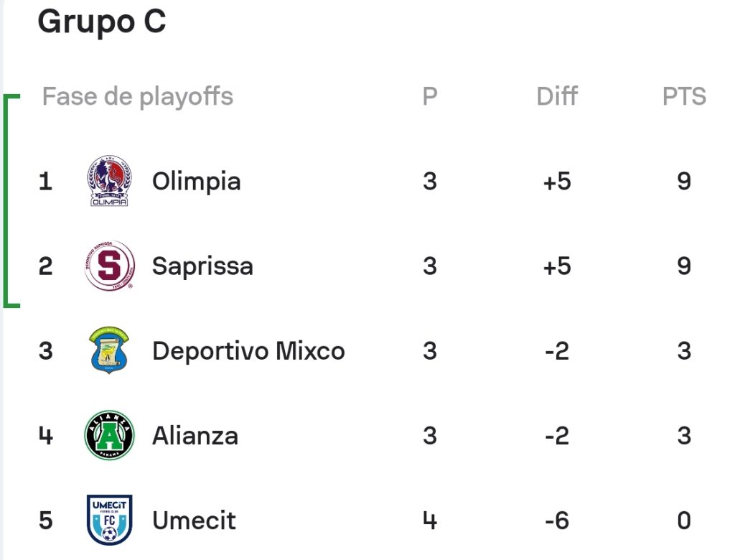Viewport: 735px width, 560px height.
Task: Click rank number 3 for Deportivo Mixco
Action: (45, 351)
